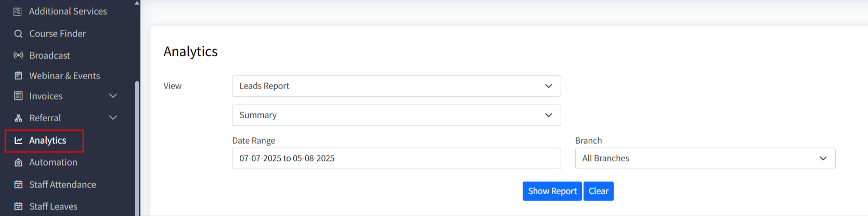The image size is (868, 216).
Task: Click the Referral hierarchy icon
Action: [18, 118]
